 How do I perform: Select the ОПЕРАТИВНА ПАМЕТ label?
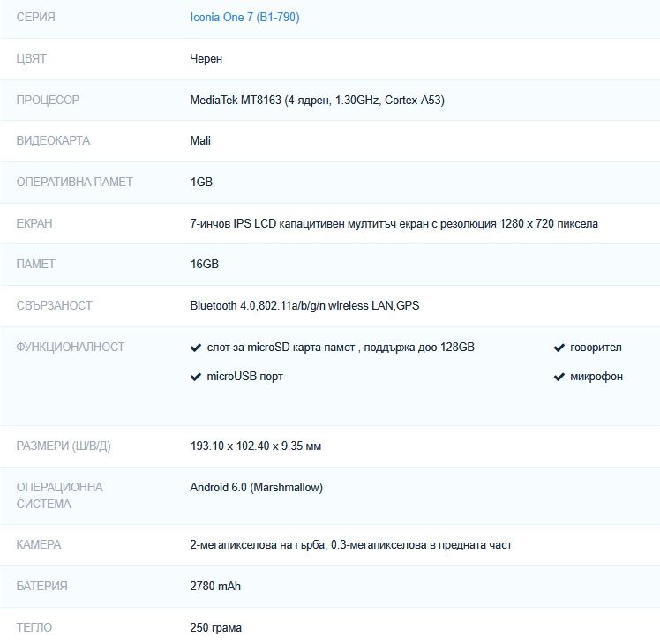[x=74, y=182]
